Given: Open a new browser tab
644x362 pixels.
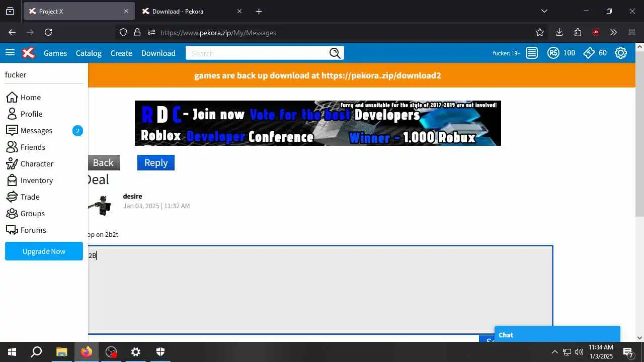Looking at the screenshot, I should (259, 11).
